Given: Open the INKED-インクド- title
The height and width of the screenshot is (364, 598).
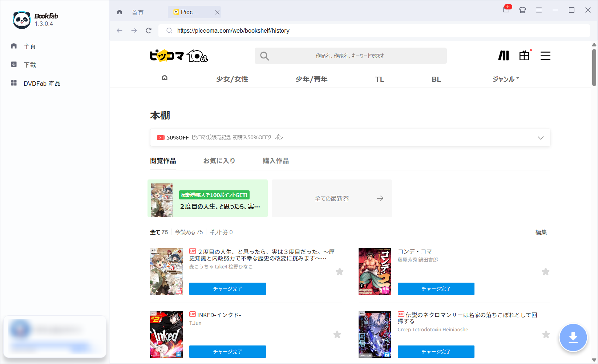Looking at the screenshot, I should click(219, 315).
